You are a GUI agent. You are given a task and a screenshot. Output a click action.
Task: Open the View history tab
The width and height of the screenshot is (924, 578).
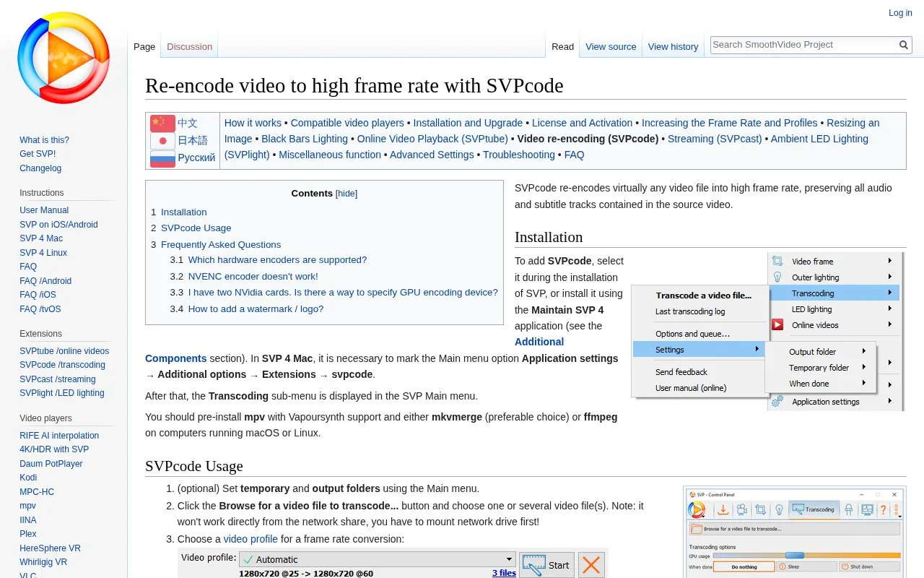point(673,47)
